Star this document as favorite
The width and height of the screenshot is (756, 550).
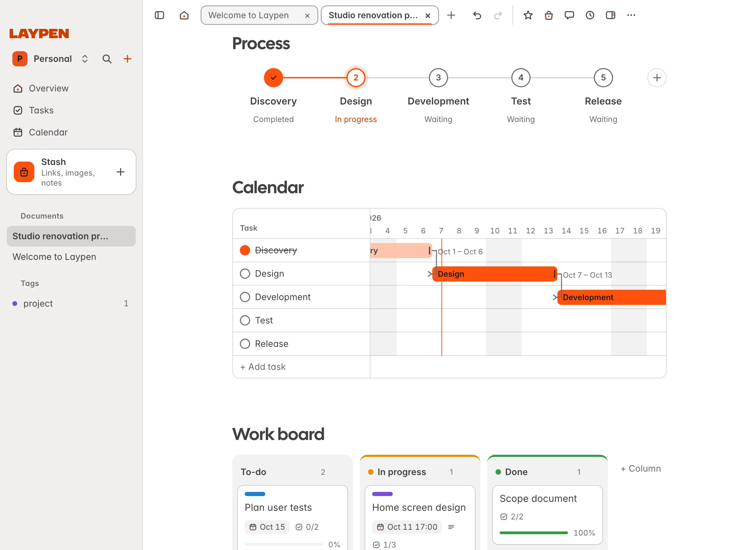[x=528, y=15]
